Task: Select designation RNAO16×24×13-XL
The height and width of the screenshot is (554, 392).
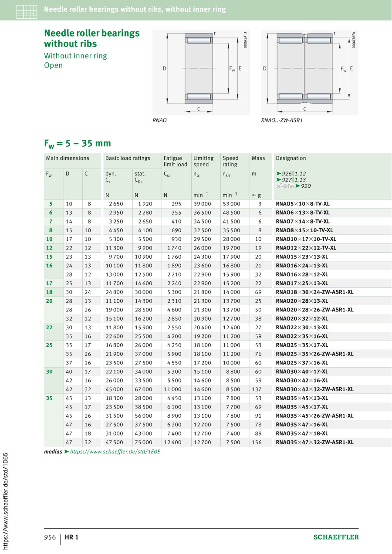Action: pos(302,266)
